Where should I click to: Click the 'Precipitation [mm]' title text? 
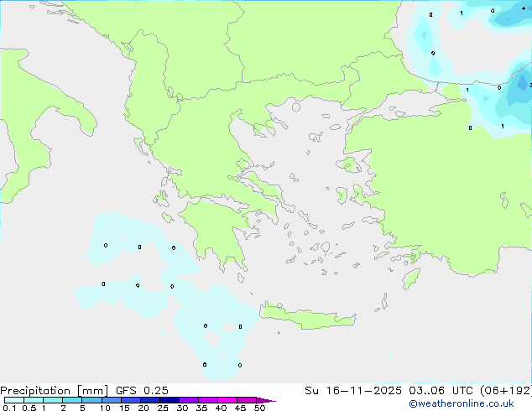tap(54, 391)
